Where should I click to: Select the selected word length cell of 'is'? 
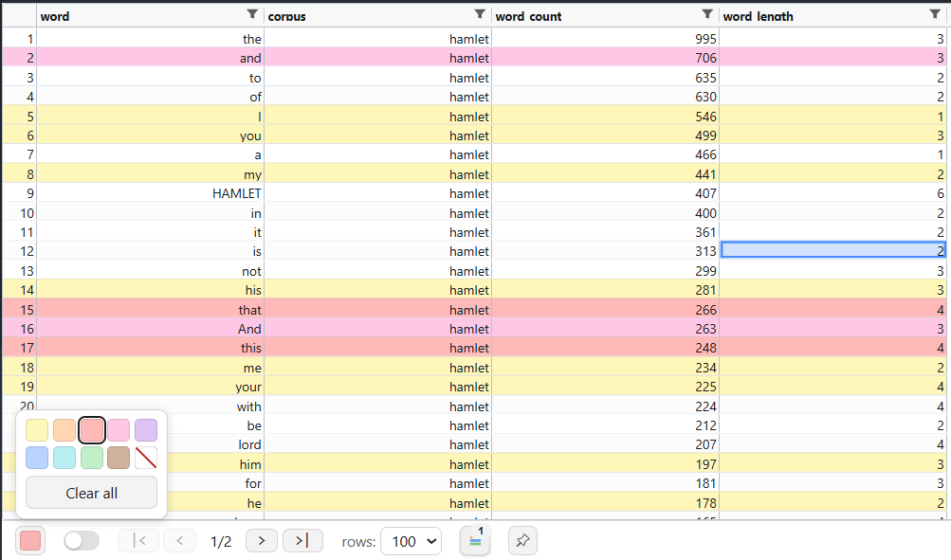(x=832, y=250)
